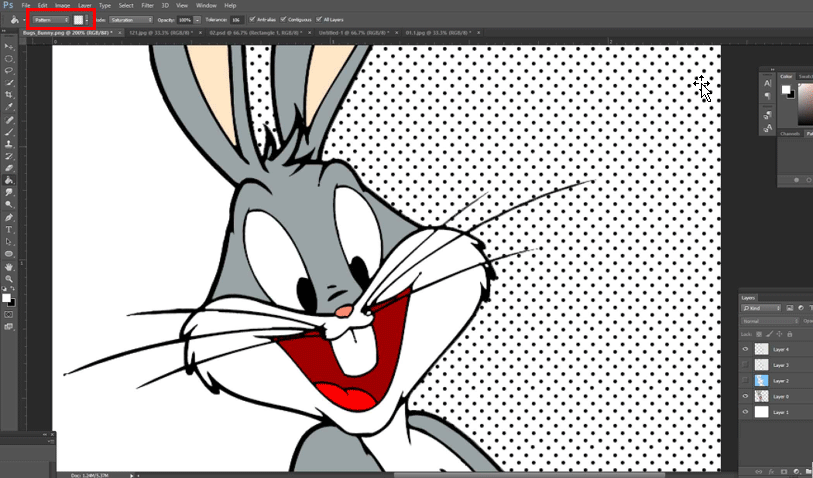
Task: Open the Filter menu
Action: tap(146, 5)
